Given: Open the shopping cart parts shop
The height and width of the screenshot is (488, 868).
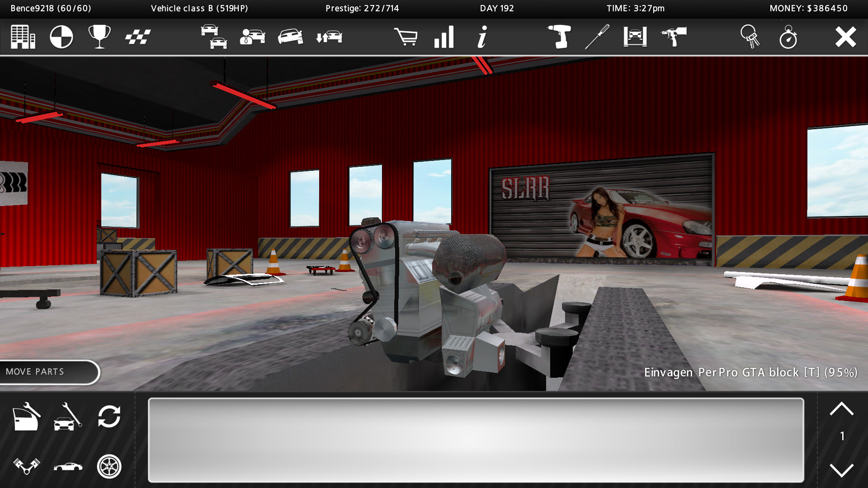Looking at the screenshot, I should [x=406, y=37].
